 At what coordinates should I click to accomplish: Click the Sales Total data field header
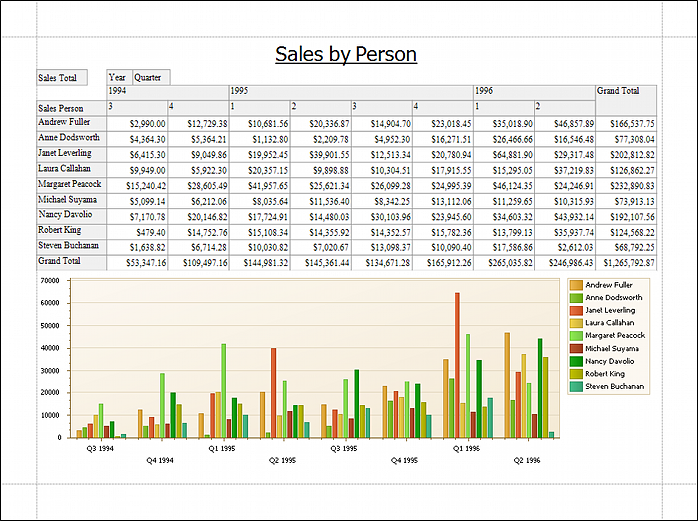pyautogui.click(x=61, y=77)
